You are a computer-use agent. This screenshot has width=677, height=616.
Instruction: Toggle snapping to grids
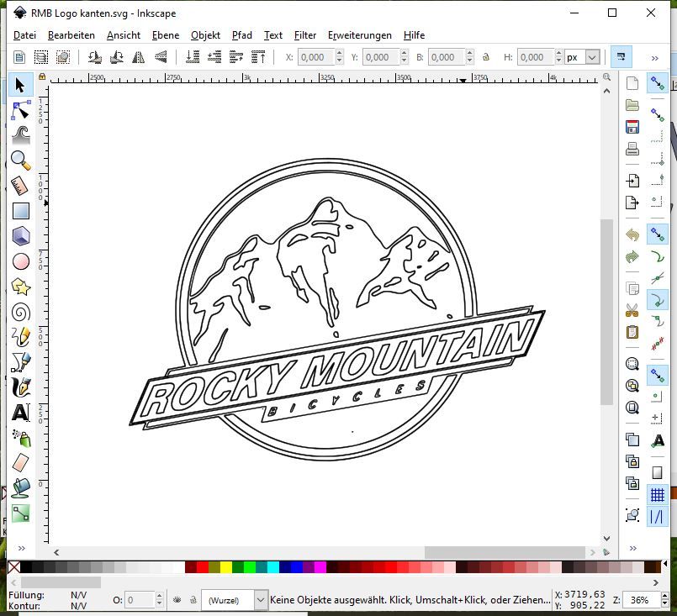(x=657, y=495)
